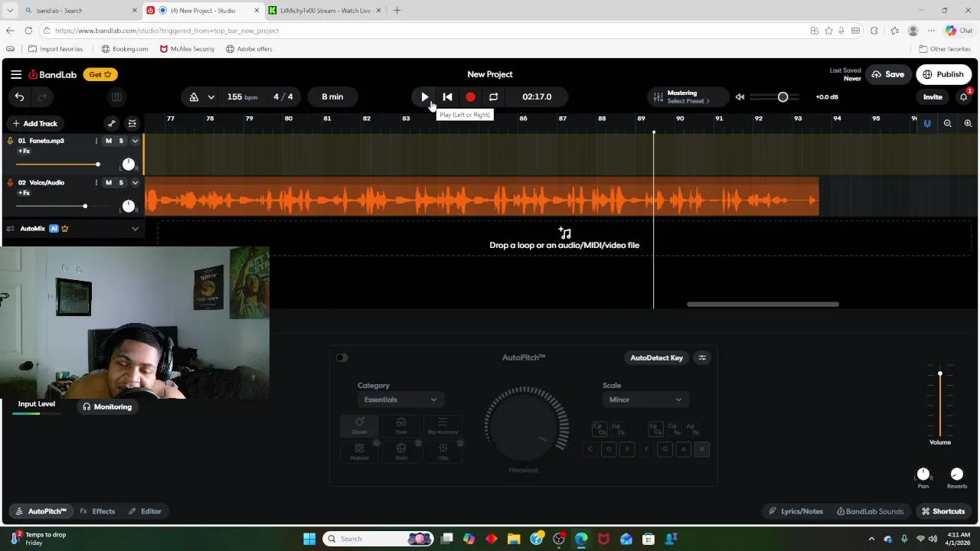
Task: Click the Add Track button
Action: coord(35,123)
